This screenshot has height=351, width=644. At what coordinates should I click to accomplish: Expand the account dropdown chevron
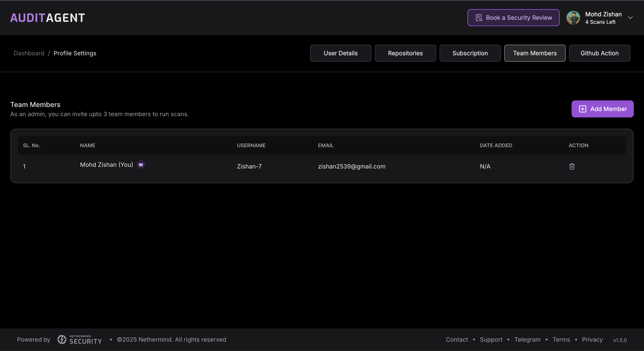(630, 18)
